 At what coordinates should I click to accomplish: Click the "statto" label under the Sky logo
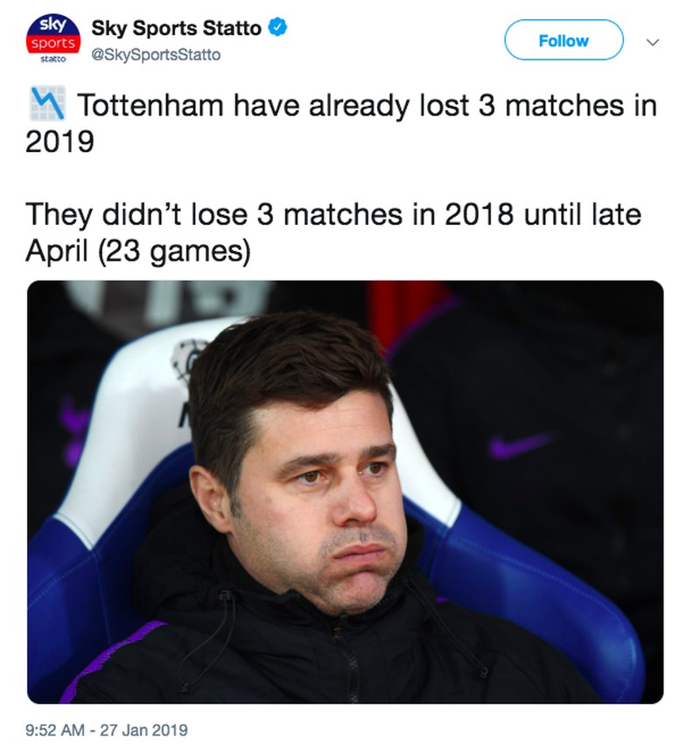click(54, 59)
